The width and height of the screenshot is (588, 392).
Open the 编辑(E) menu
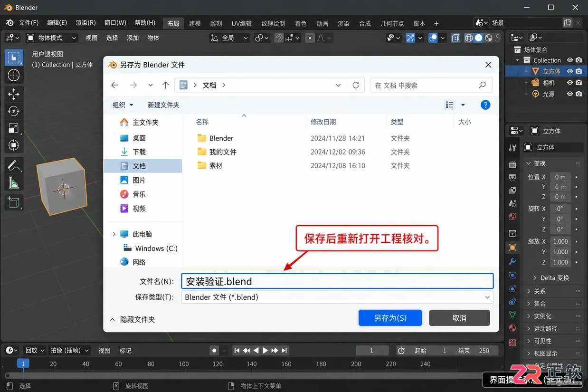click(x=57, y=23)
